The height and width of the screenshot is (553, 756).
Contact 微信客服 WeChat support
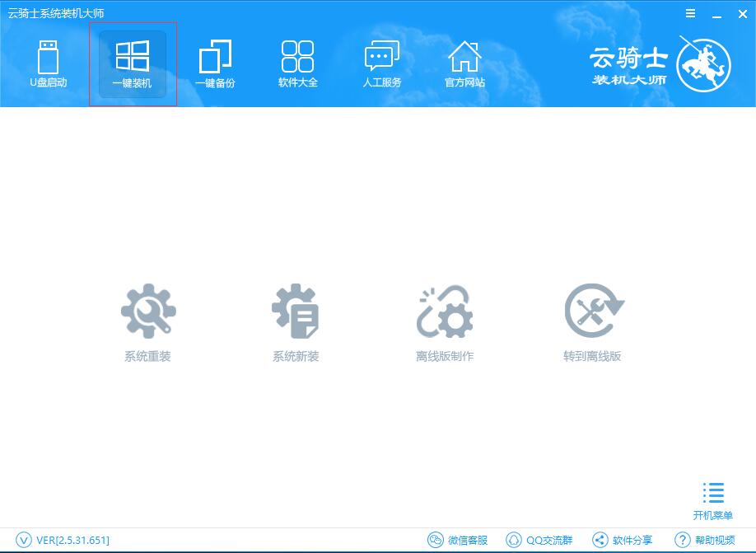click(458, 540)
